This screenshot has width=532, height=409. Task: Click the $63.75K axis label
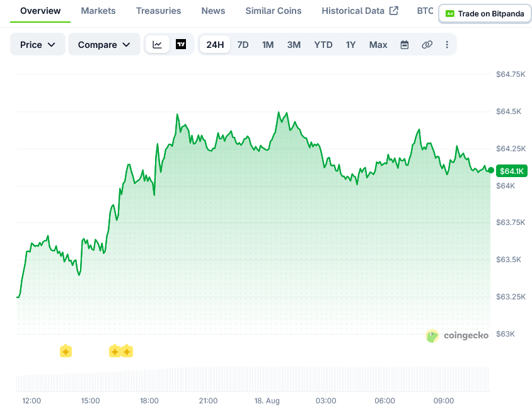pyautogui.click(x=511, y=222)
